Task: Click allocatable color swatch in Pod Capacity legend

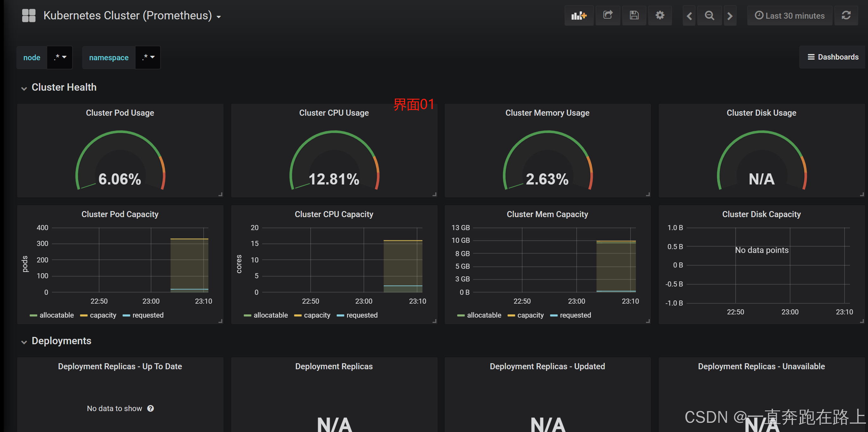Action: 33,316
